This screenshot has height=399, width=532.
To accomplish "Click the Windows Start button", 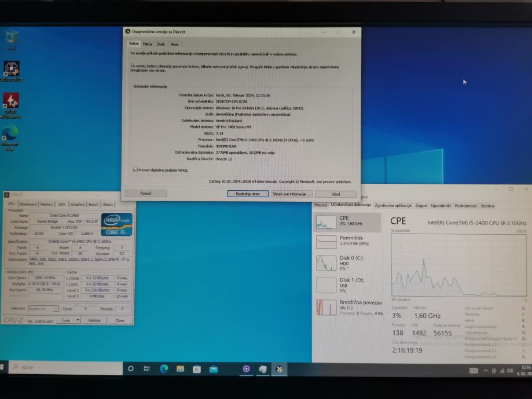I will click(2, 368).
